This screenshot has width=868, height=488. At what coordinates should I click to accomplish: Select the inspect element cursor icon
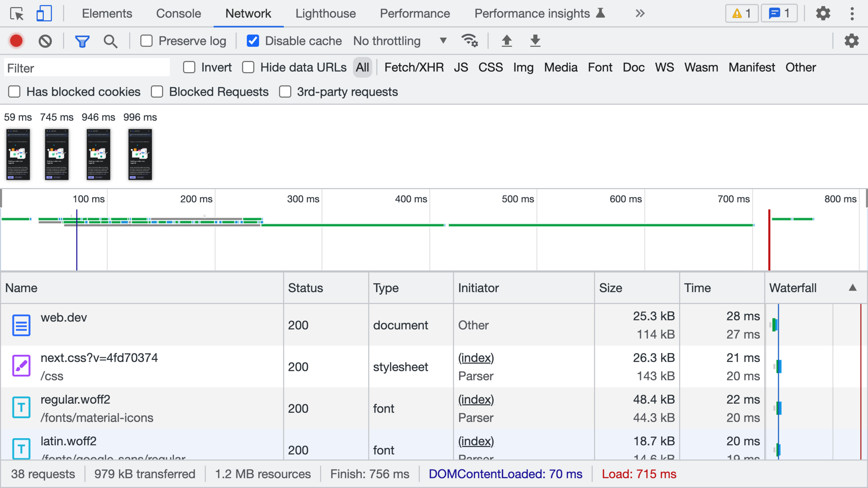(17, 14)
